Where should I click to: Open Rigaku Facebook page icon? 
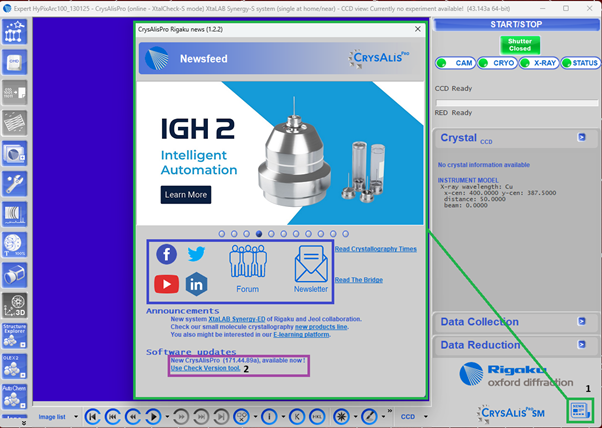click(167, 254)
